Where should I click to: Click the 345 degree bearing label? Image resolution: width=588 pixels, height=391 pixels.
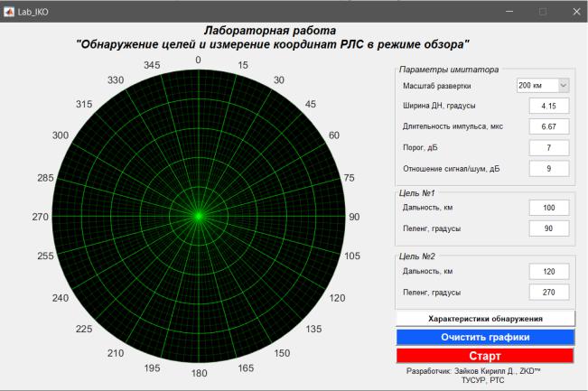tap(152, 65)
